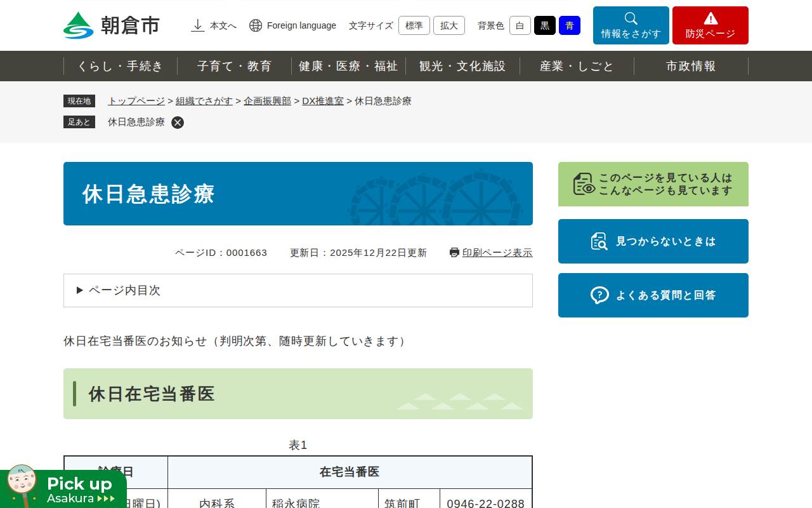
Task: Open the disaster warning 防災ページ button
Action: (x=710, y=25)
